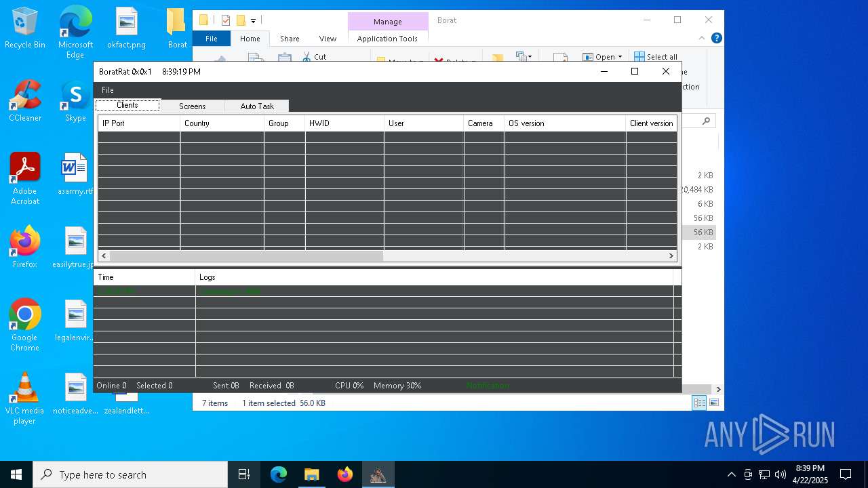Click the Time column header in logs
Screen dimensions: 868x488
click(144, 277)
